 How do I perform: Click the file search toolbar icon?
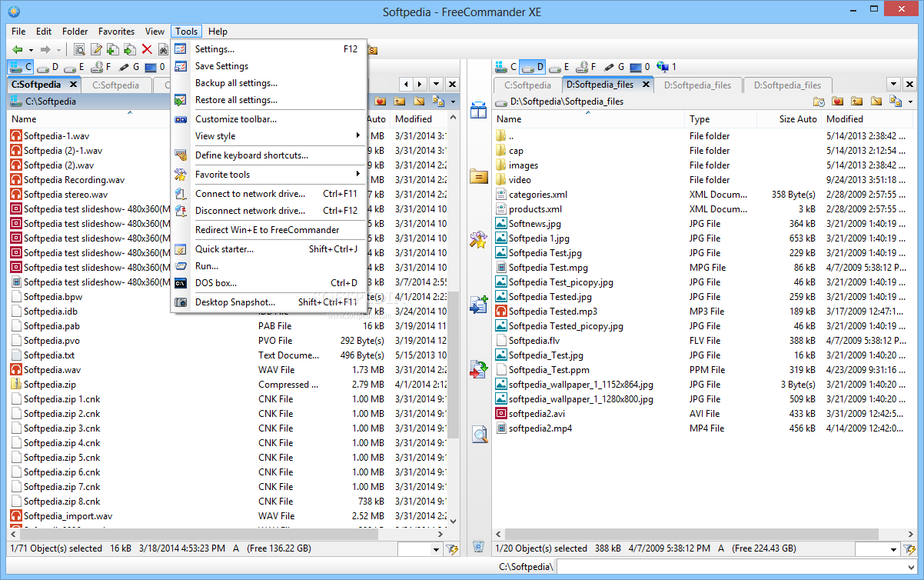79,49
